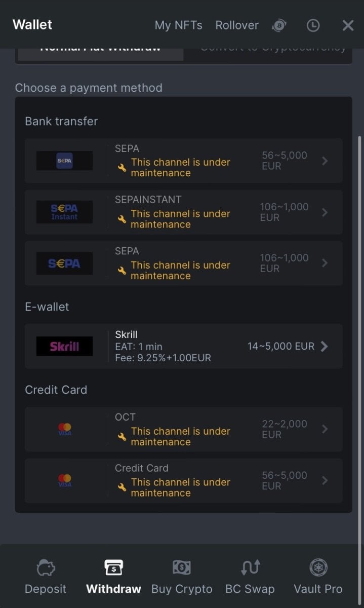364x608 pixels.
Task: Switch to the Withdraw tab
Action: (x=113, y=577)
